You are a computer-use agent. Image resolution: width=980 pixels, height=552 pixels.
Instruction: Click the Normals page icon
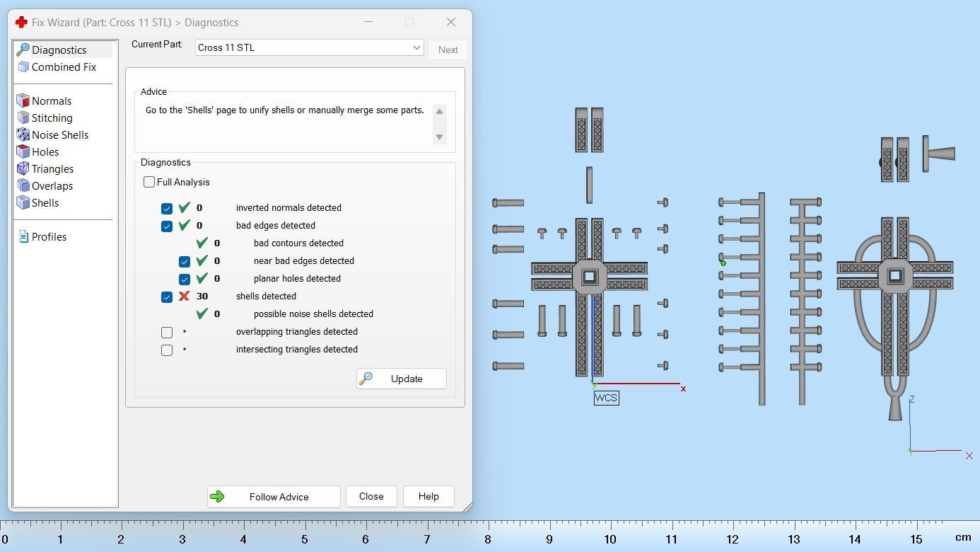click(x=23, y=100)
